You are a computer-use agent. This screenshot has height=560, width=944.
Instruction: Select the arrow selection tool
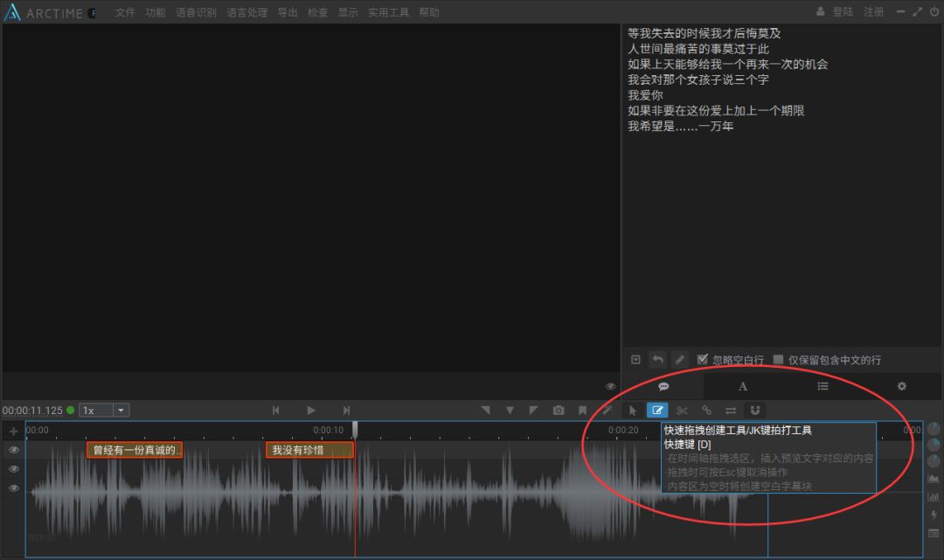[633, 410]
